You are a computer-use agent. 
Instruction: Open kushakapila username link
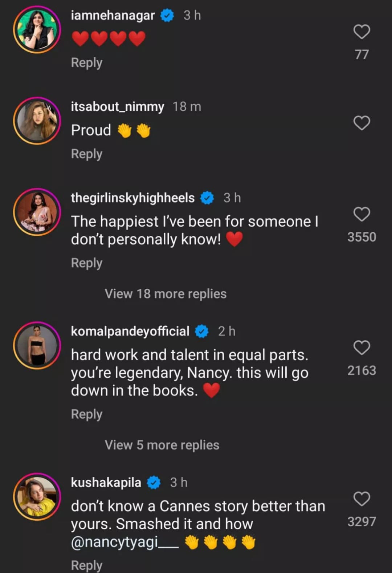coord(106,483)
